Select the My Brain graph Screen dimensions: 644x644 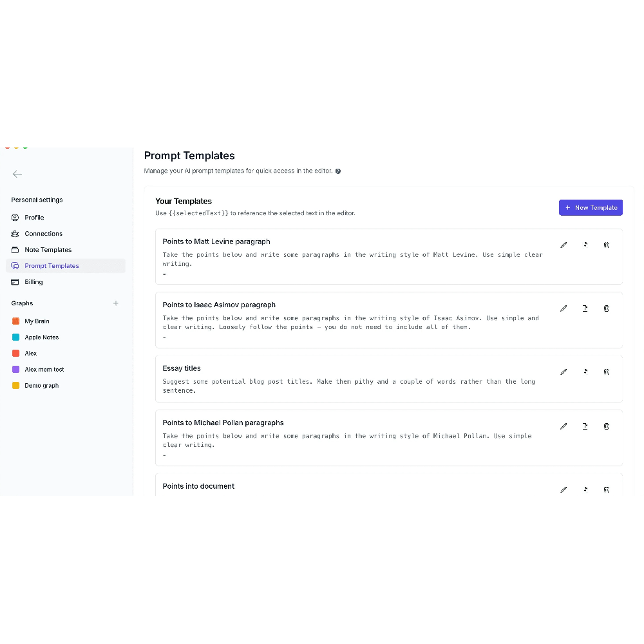click(x=38, y=321)
